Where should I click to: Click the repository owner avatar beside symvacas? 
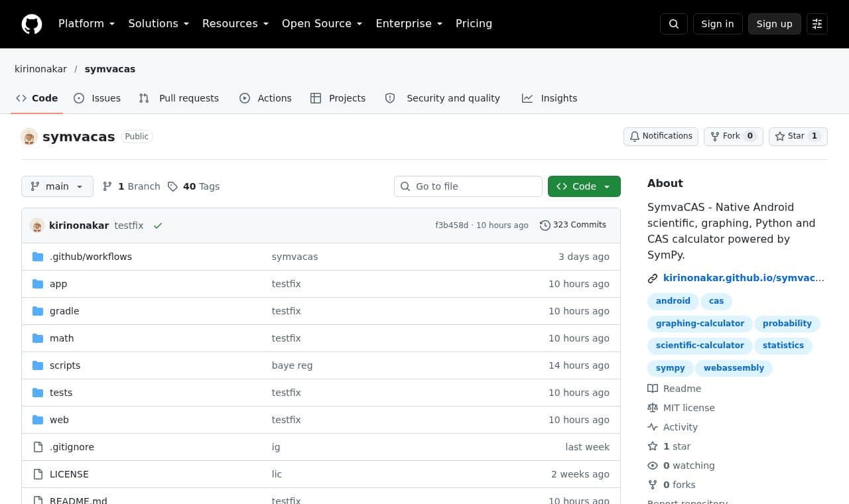click(x=29, y=137)
